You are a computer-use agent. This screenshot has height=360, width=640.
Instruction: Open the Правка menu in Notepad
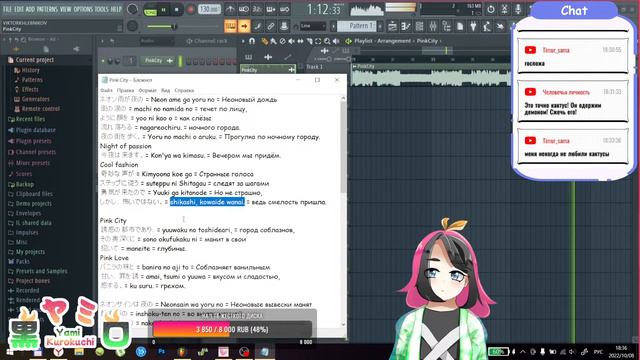(x=125, y=90)
